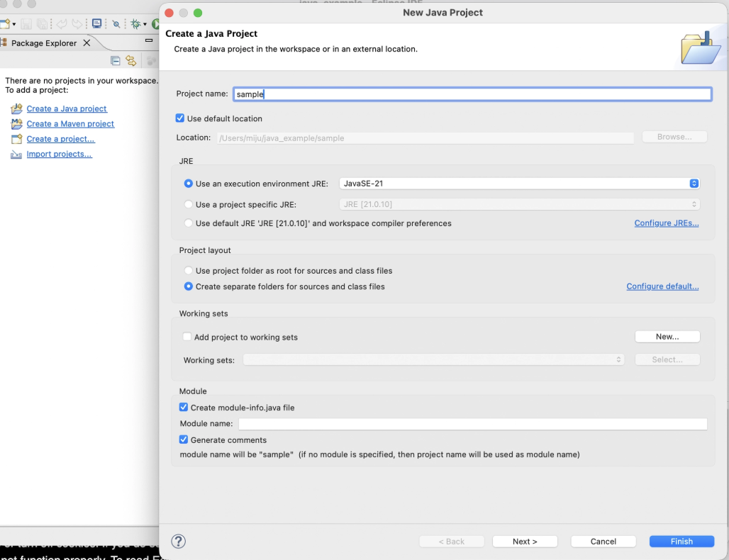Click the Select... working sets button
The height and width of the screenshot is (560, 729).
tap(667, 359)
